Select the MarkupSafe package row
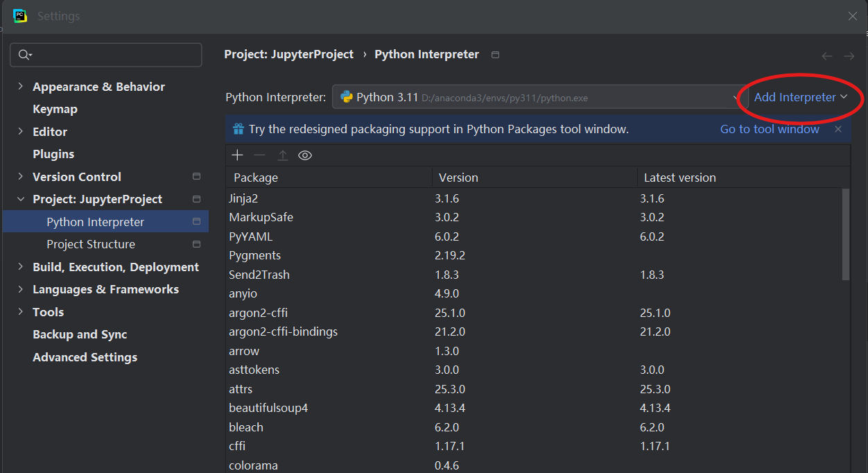Image resolution: width=868 pixels, height=473 pixels. [x=533, y=217]
